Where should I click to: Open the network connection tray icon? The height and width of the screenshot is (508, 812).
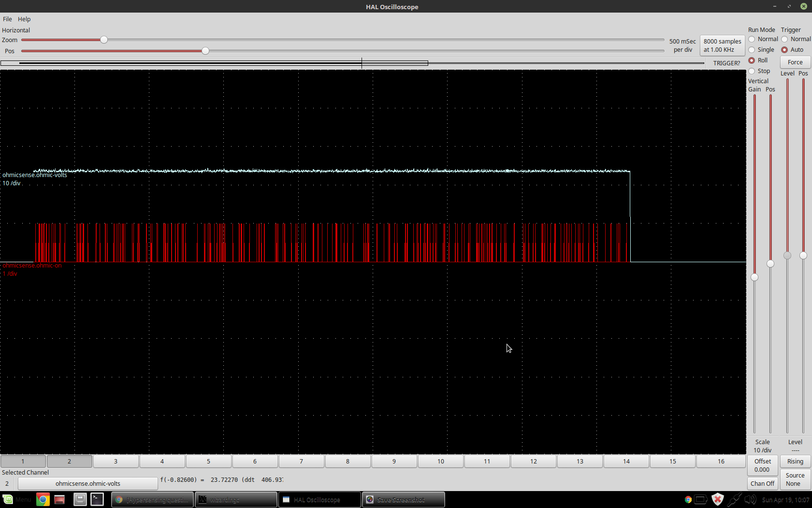734,500
